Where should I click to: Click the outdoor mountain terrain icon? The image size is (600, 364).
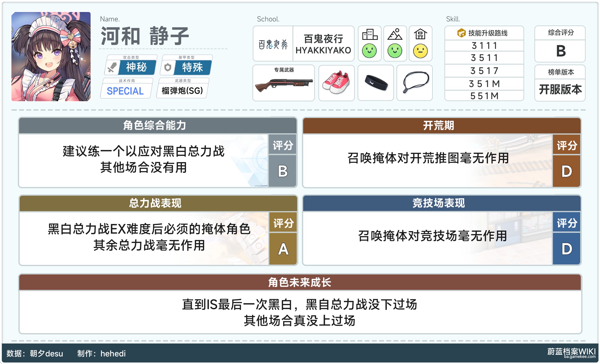pyautogui.click(x=395, y=34)
